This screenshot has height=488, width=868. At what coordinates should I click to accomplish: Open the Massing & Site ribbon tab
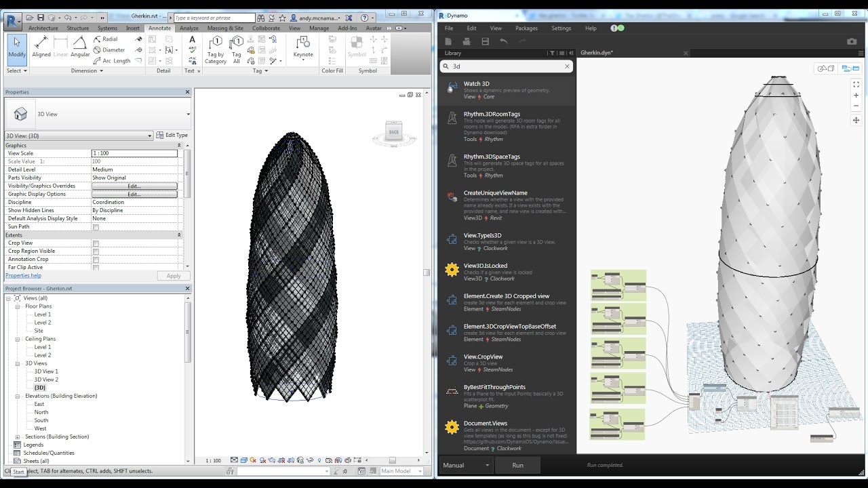tap(225, 28)
